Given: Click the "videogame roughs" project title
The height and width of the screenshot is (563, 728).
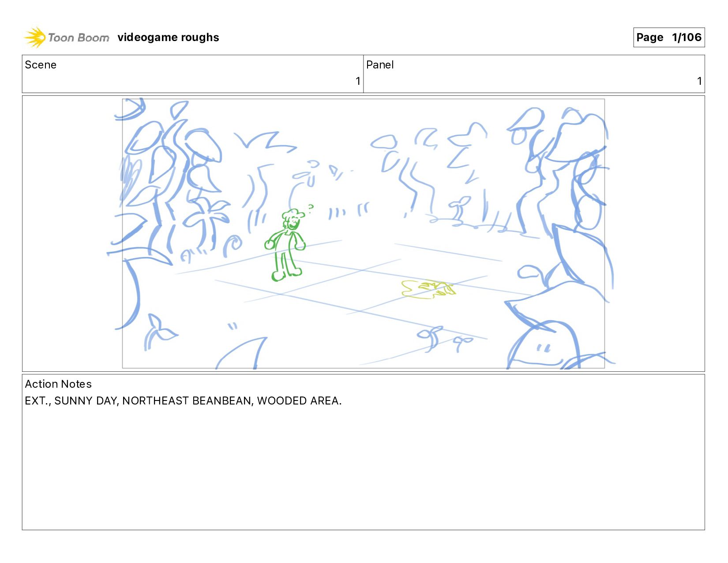Looking at the screenshot, I should click(x=168, y=38).
